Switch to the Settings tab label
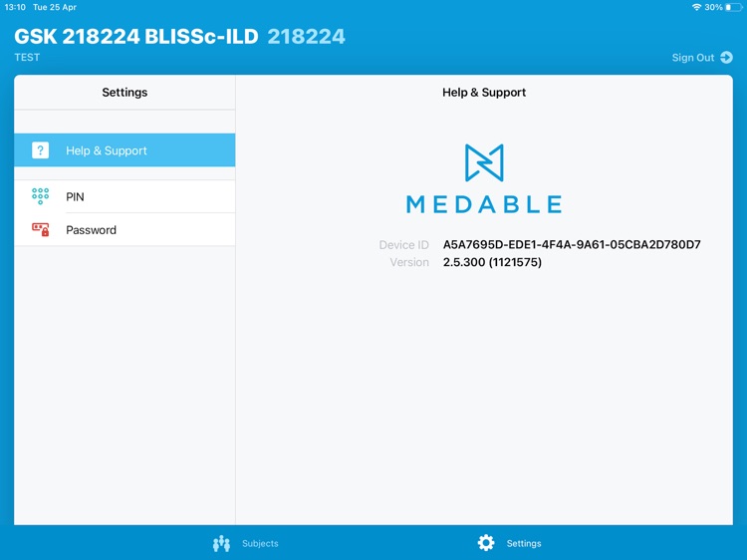Image resolution: width=747 pixels, height=560 pixels. click(x=524, y=543)
